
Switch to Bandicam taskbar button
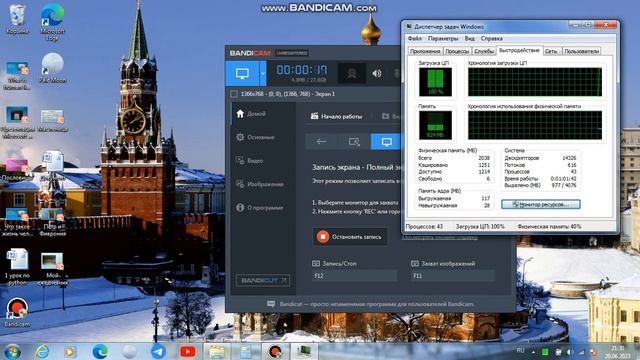pos(275,351)
